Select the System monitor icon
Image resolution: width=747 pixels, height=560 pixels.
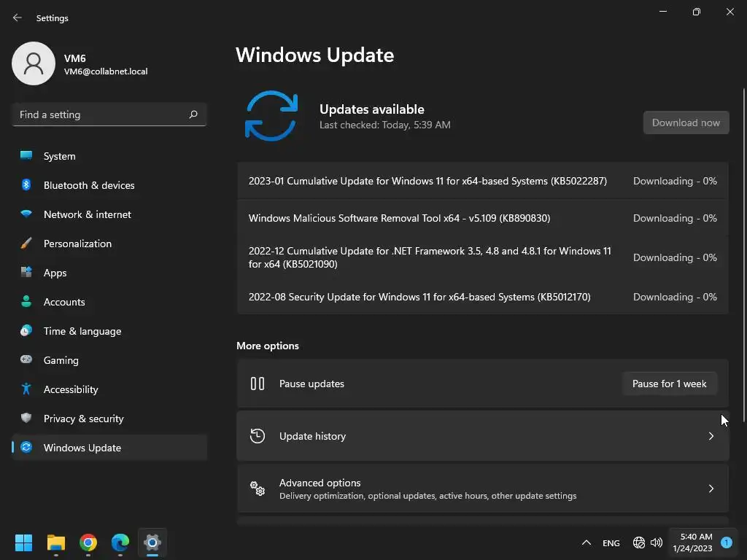tap(26, 156)
